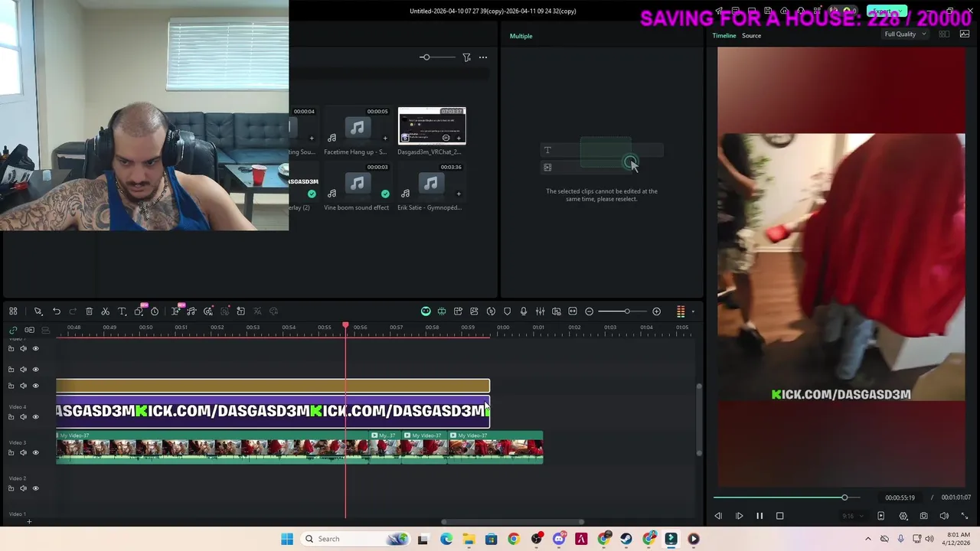Open the audio mixer icon

(540, 311)
